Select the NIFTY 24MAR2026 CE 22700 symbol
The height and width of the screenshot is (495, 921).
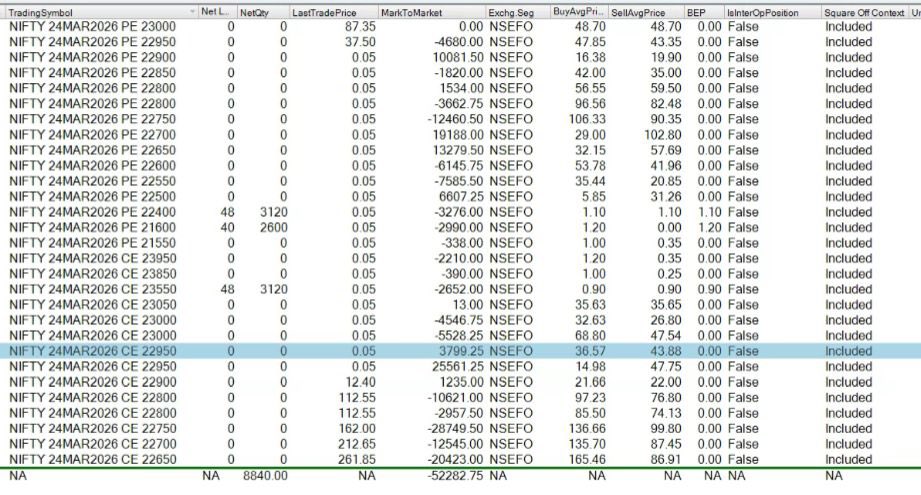click(92, 444)
